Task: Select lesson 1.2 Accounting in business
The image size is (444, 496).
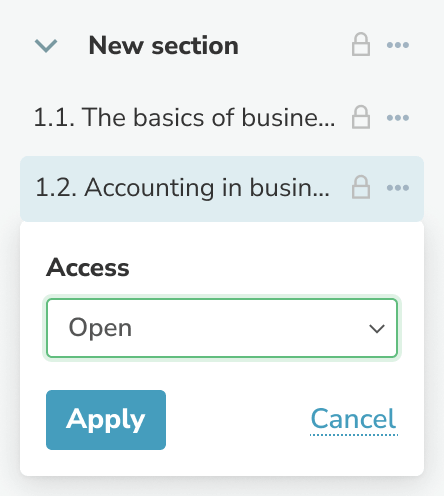Action: tap(182, 188)
